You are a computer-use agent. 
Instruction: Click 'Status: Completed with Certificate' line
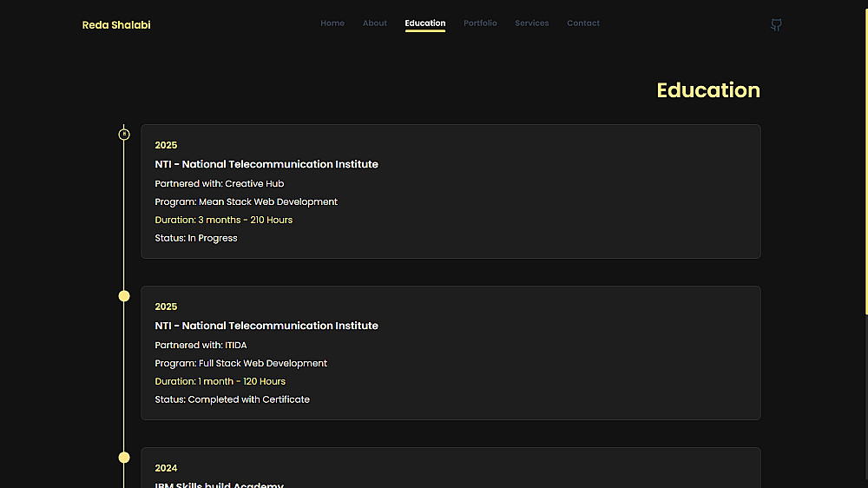pos(232,399)
